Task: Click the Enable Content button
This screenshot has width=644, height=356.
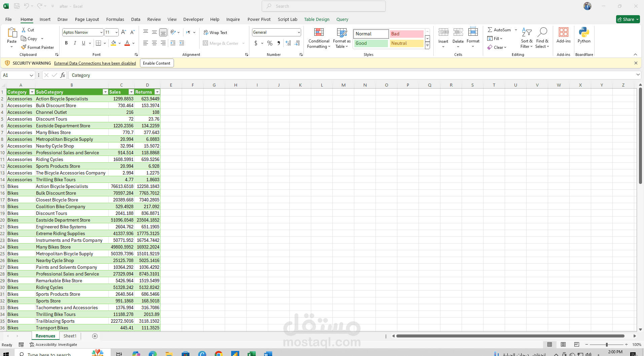Action: [x=156, y=63]
